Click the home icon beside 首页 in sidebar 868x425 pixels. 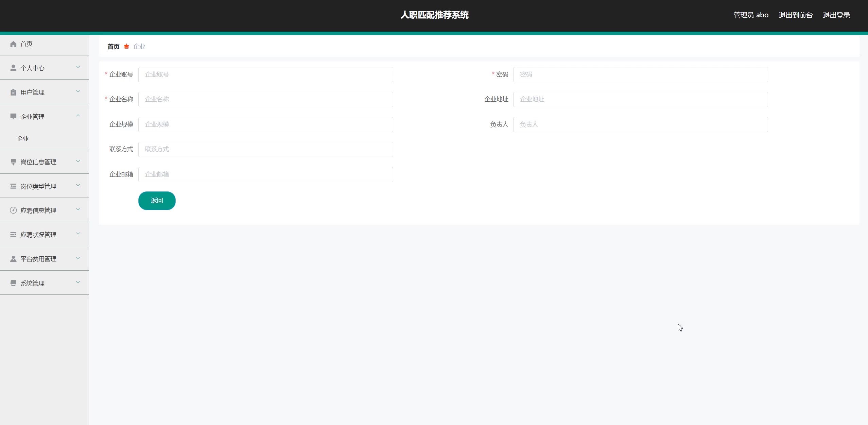13,44
